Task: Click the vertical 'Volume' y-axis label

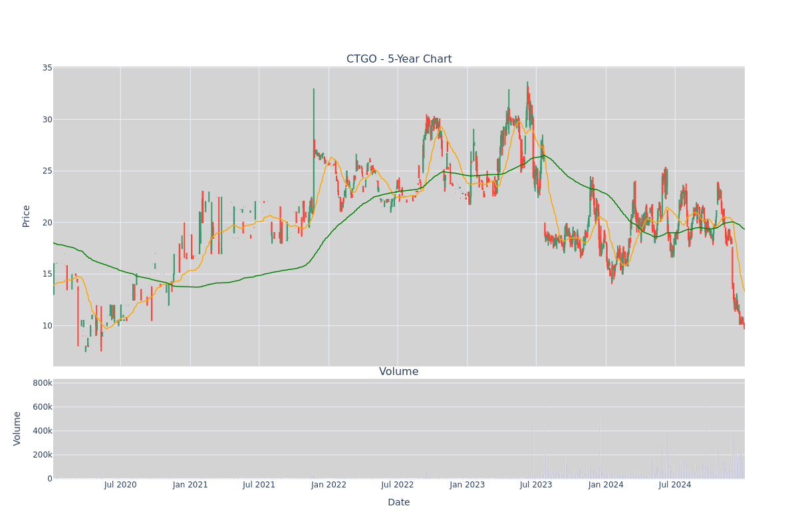Action: pos(17,428)
